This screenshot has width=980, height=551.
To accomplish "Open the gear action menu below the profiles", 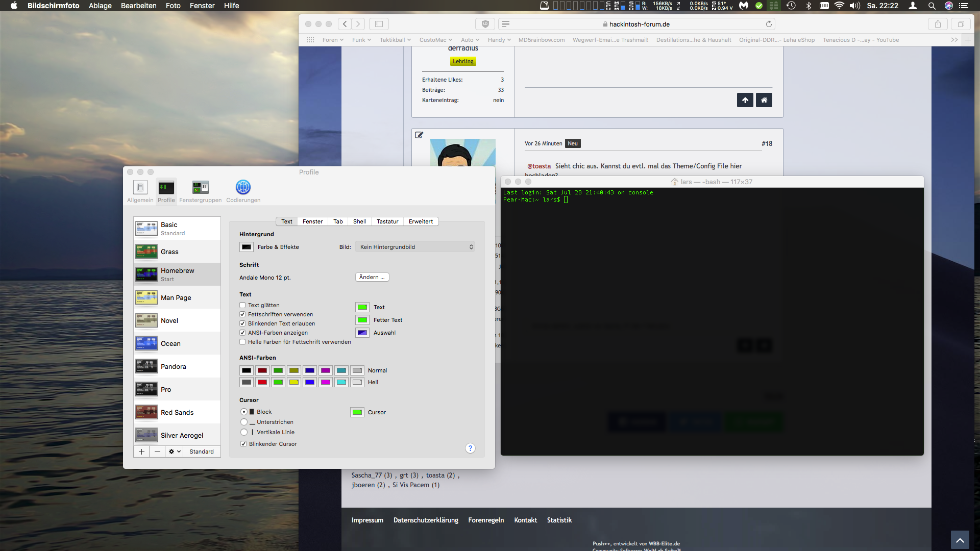I will point(175,452).
